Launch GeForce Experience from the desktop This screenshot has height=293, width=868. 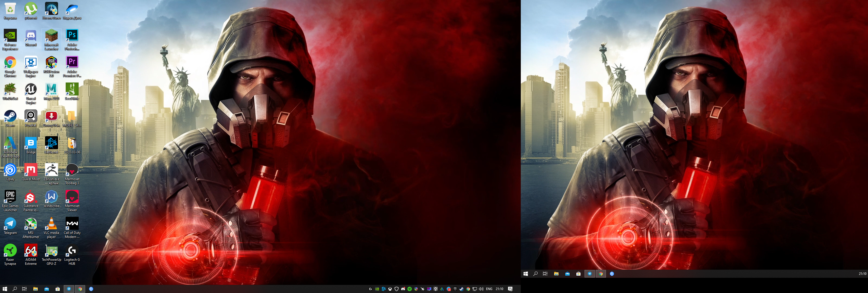[x=10, y=40]
